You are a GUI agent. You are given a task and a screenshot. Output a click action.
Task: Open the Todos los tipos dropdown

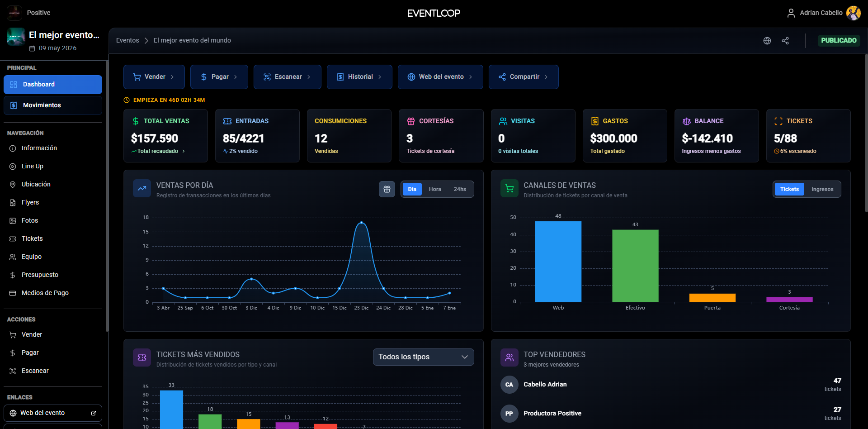click(x=423, y=357)
